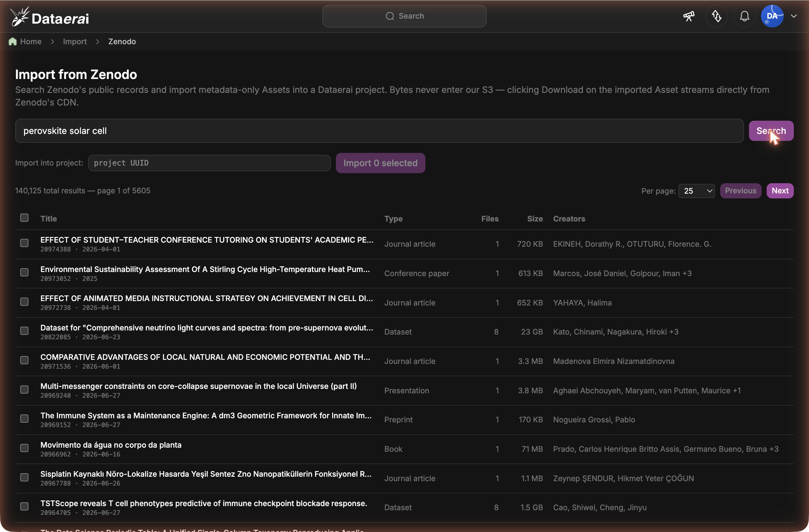Click the Title column header
The width and height of the screenshot is (809, 532).
[x=49, y=219]
